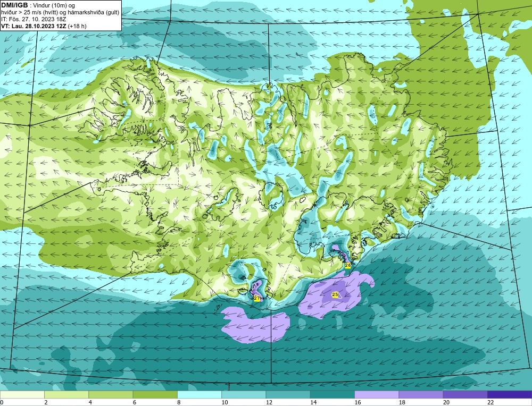Select the 4–6 m/s green legend swatch
The height and width of the screenshot is (406, 532).
[111, 395]
